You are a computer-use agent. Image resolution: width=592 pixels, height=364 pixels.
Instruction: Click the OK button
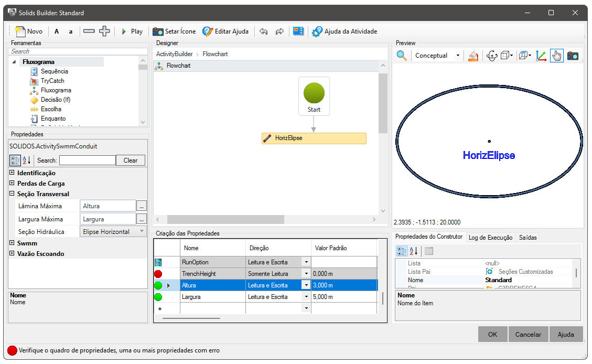tap(492, 335)
